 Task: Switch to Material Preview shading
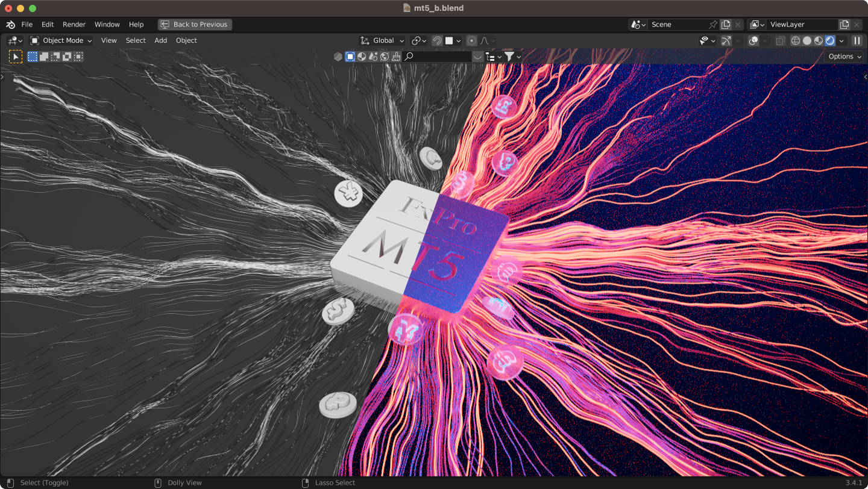tap(817, 40)
